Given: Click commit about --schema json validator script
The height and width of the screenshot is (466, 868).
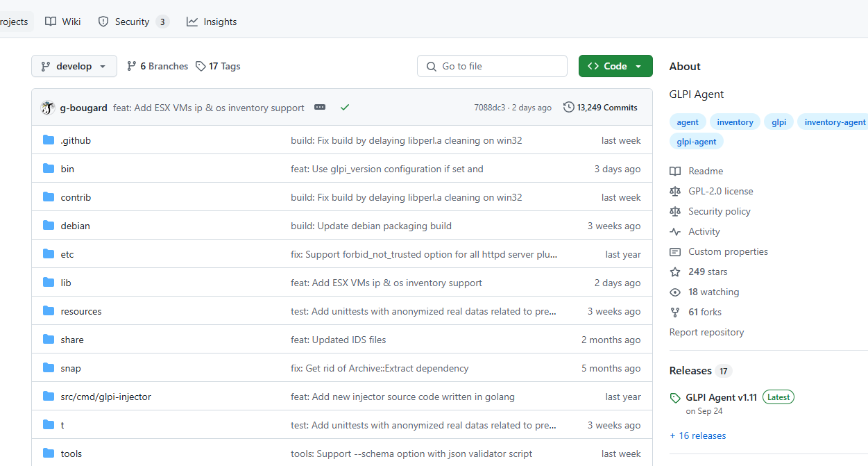Looking at the screenshot, I should 411,453.
